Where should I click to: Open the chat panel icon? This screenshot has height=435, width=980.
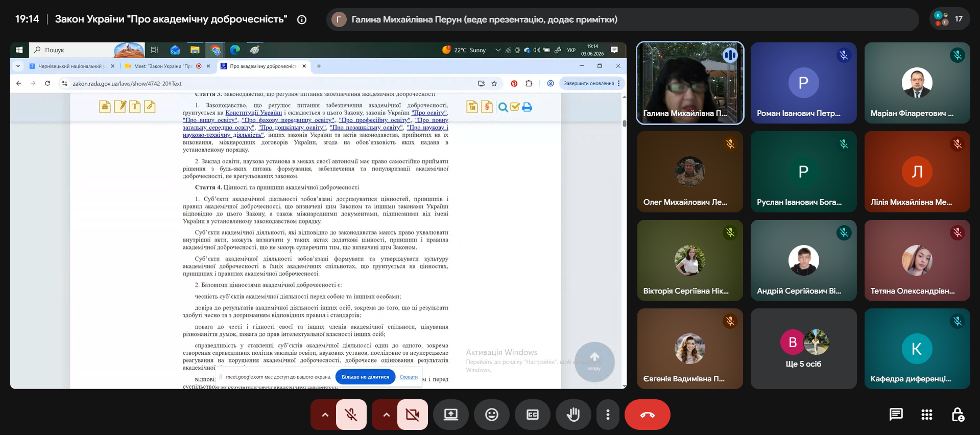coord(896,415)
